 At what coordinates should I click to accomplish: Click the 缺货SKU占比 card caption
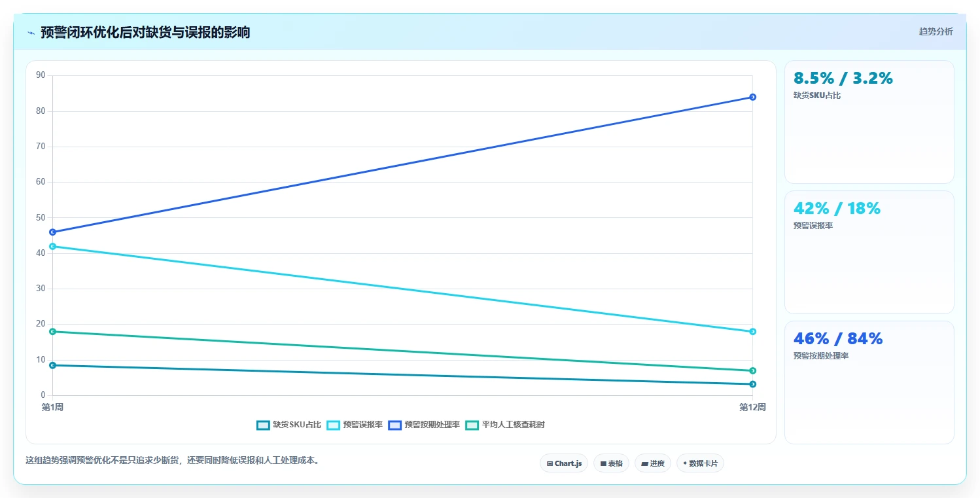coord(816,96)
